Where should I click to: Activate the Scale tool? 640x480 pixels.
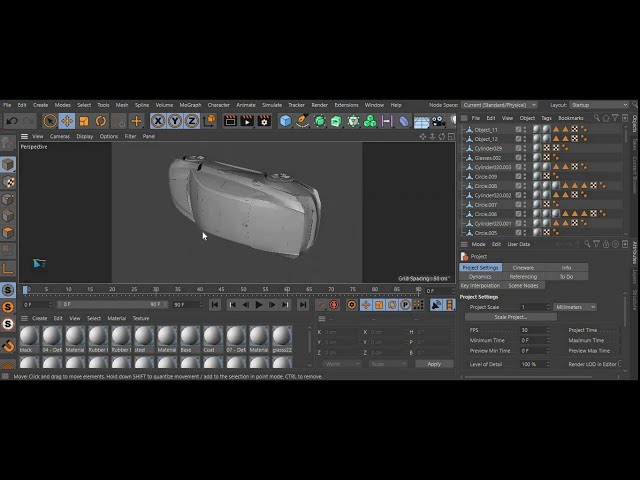[x=84, y=121]
